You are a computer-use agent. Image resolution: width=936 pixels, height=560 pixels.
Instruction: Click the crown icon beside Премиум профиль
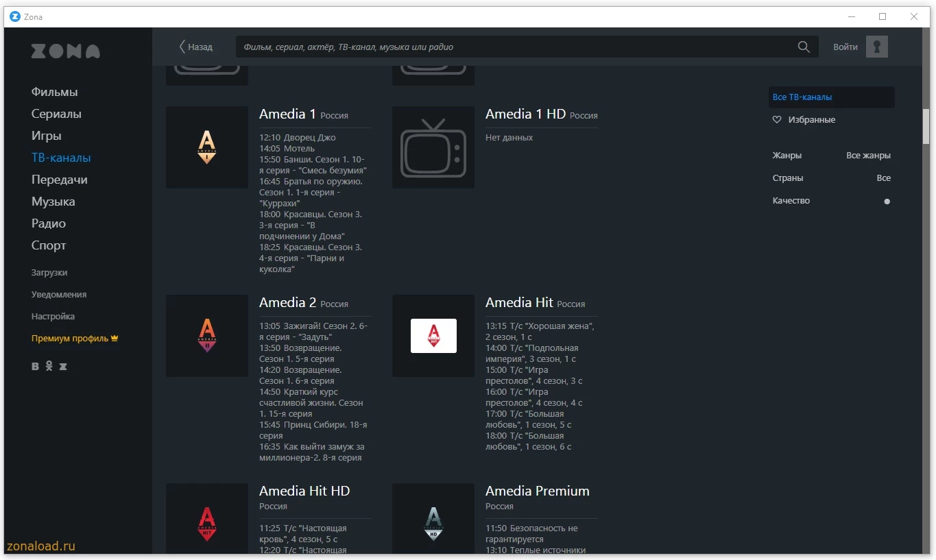point(115,338)
